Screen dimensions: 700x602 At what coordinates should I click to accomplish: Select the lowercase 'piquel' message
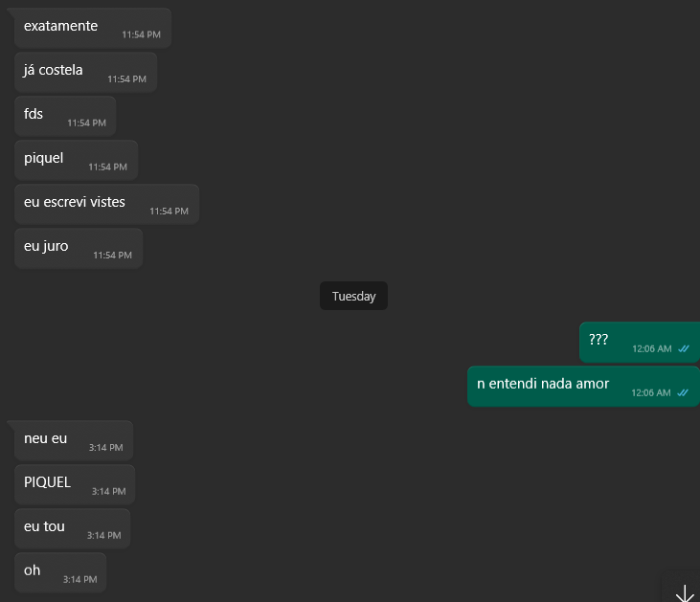click(76, 160)
